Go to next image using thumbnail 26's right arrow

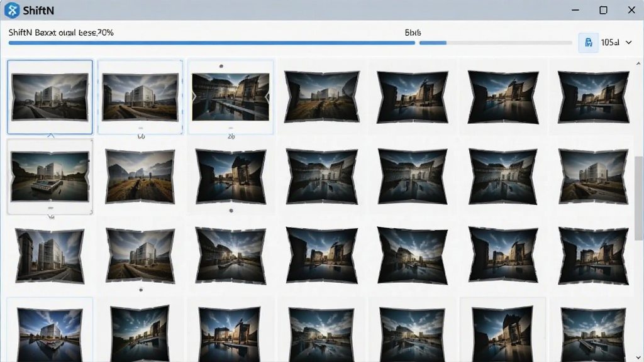pyautogui.click(x=267, y=97)
